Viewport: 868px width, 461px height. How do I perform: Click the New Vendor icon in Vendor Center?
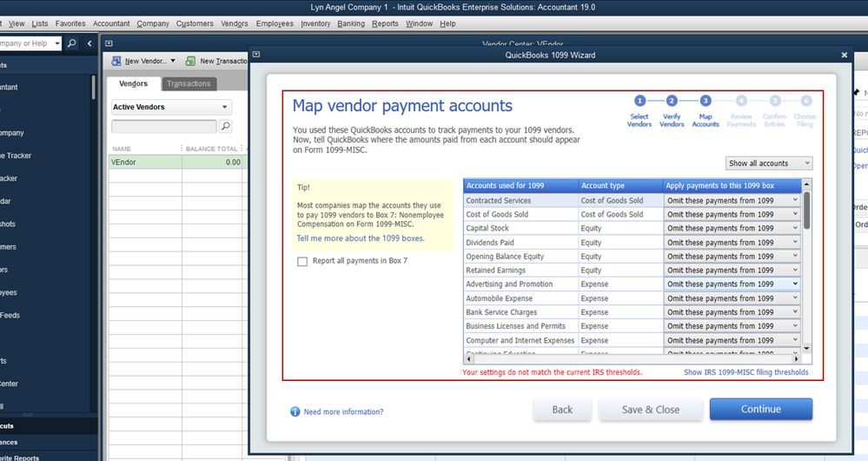pos(116,61)
